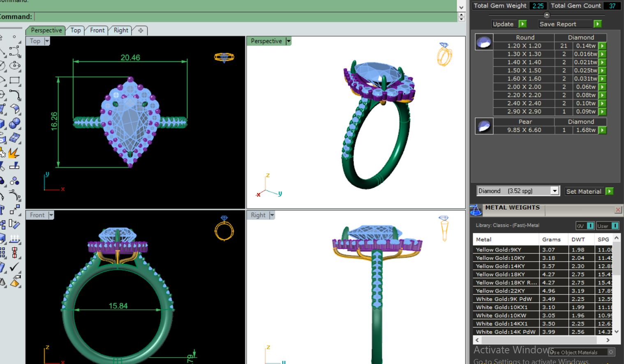The image size is (624, 364).
Task: Click green arrow for 2.90 X 2.90 row
Action: [602, 112]
